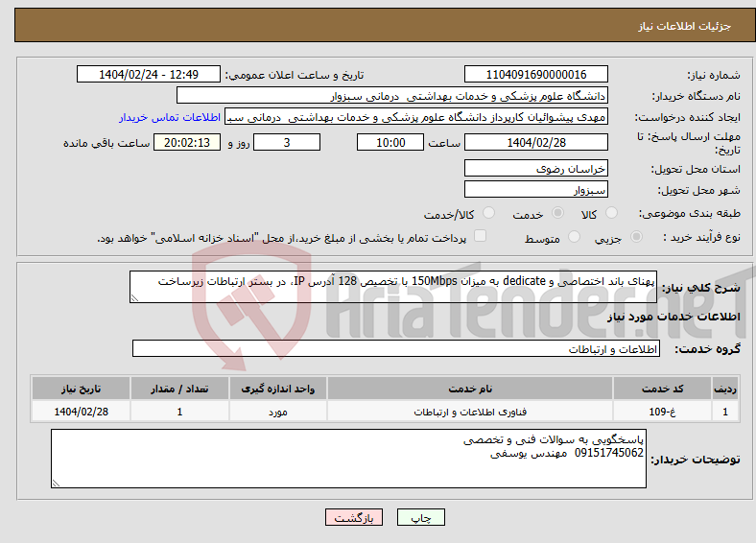The image size is (756, 543).
Task: Click the buyer organization name field
Action: coord(392,96)
